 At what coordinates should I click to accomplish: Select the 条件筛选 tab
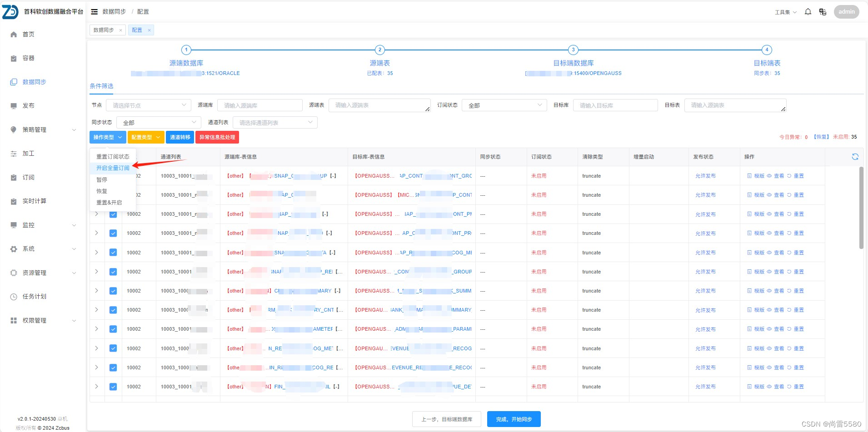[x=101, y=86]
